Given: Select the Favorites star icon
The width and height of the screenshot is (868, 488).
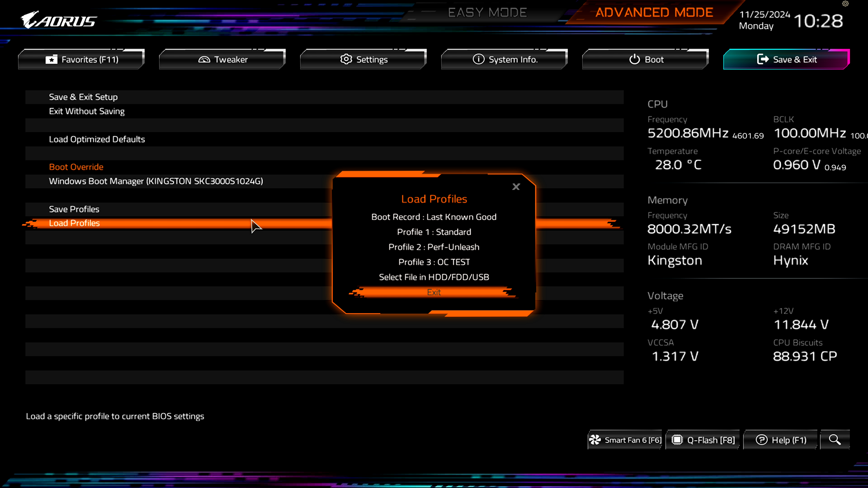Looking at the screenshot, I should pyautogui.click(x=51, y=59).
